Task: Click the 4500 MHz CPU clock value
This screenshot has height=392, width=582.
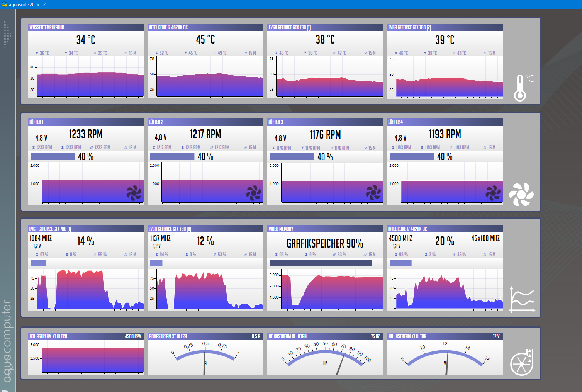Action: point(400,238)
